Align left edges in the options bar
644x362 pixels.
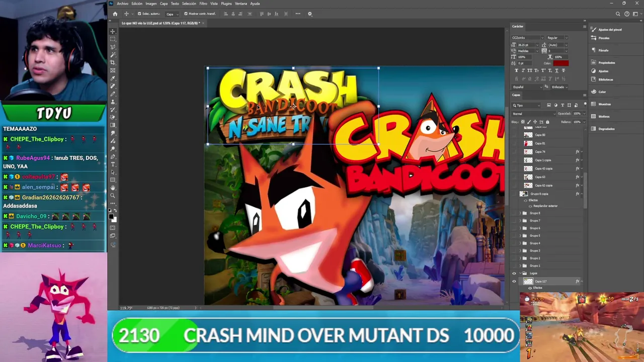click(225, 14)
